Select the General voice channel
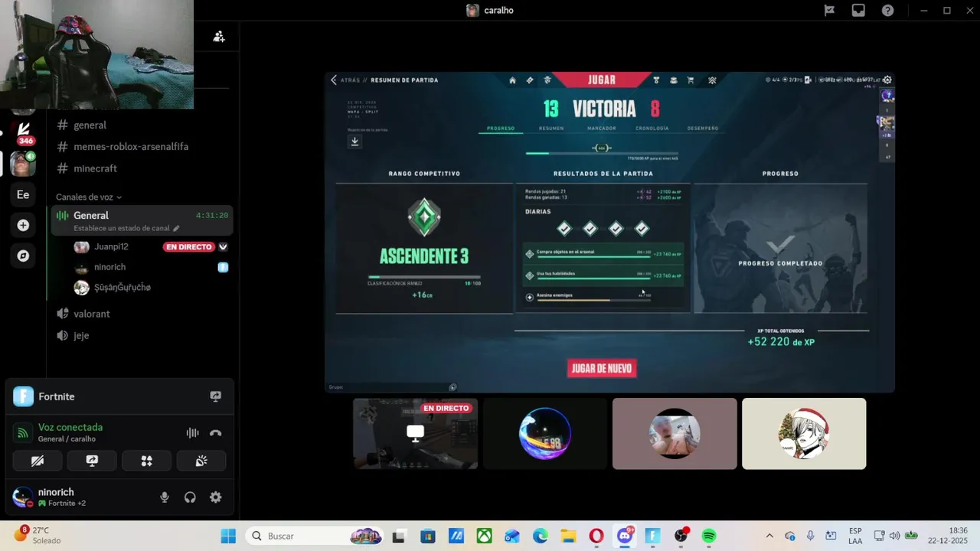The image size is (980, 551). pyautogui.click(x=142, y=220)
